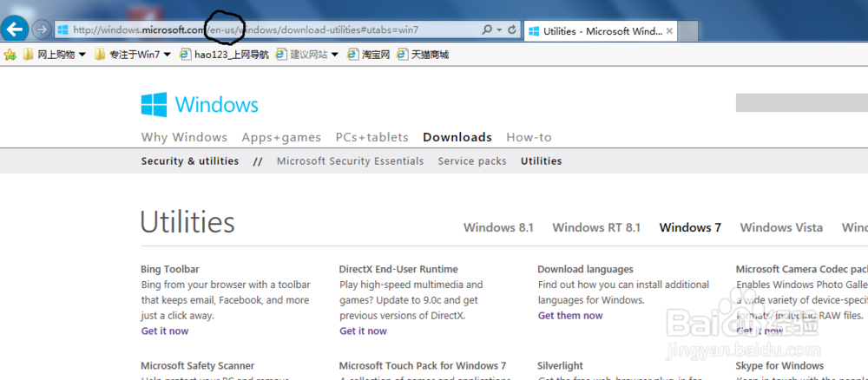This screenshot has width=868, height=380.
Task: Click the Bing Toolbar heading
Action: click(x=170, y=269)
